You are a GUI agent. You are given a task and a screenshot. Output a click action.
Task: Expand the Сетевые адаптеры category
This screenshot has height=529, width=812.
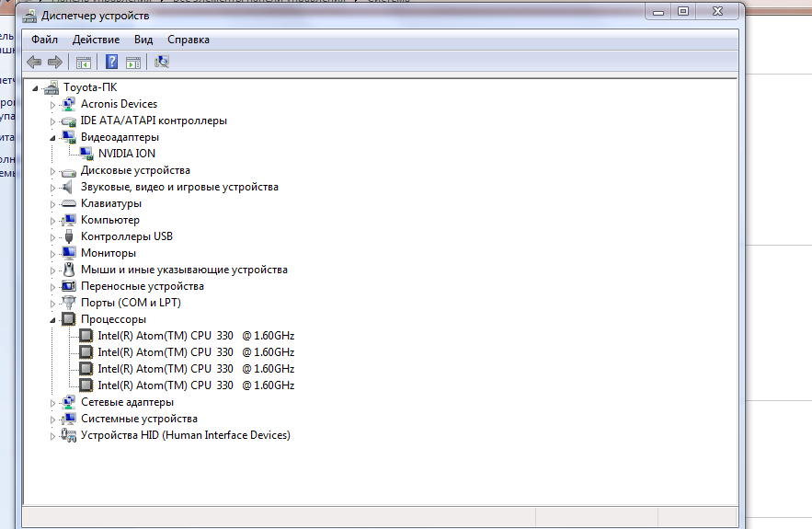pyautogui.click(x=52, y=402)
